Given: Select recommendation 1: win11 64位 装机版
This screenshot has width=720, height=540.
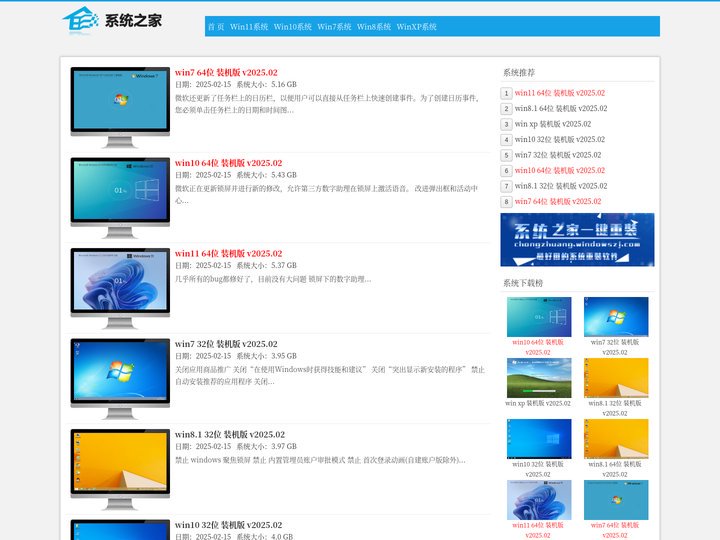Looking at the screenshot, I should pos(560,93).
